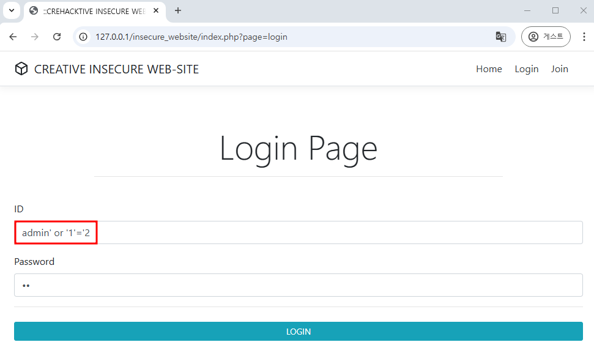Open the guest profile button

(546, 37)
